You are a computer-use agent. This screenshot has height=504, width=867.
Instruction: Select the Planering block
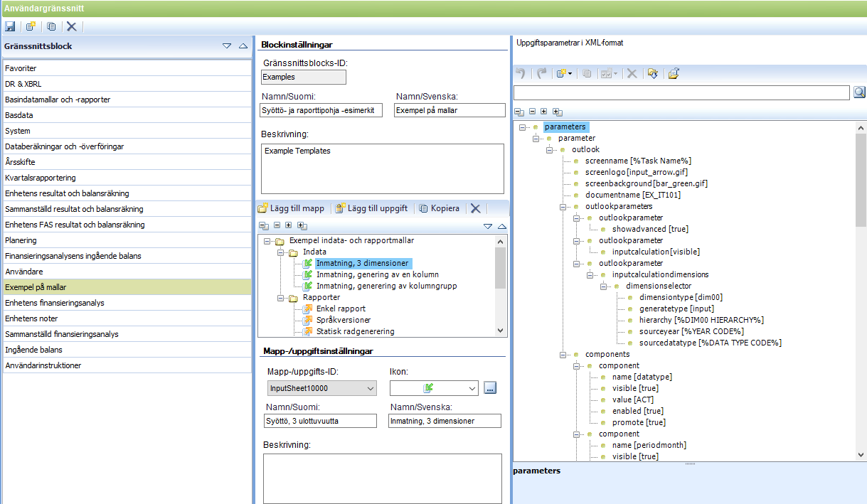point(127,240)
